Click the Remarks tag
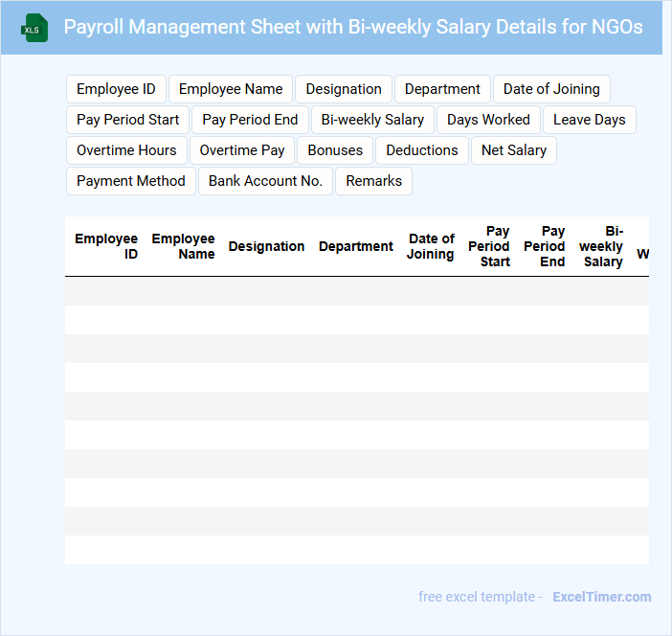Viewport: 672px width, 636px height. pos(373,181)
